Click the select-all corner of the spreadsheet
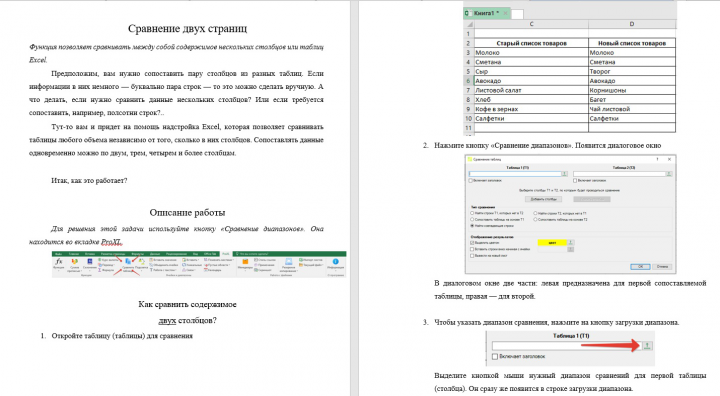The width and height of the screenshot is (720, 396). click(x=469, y=24)
